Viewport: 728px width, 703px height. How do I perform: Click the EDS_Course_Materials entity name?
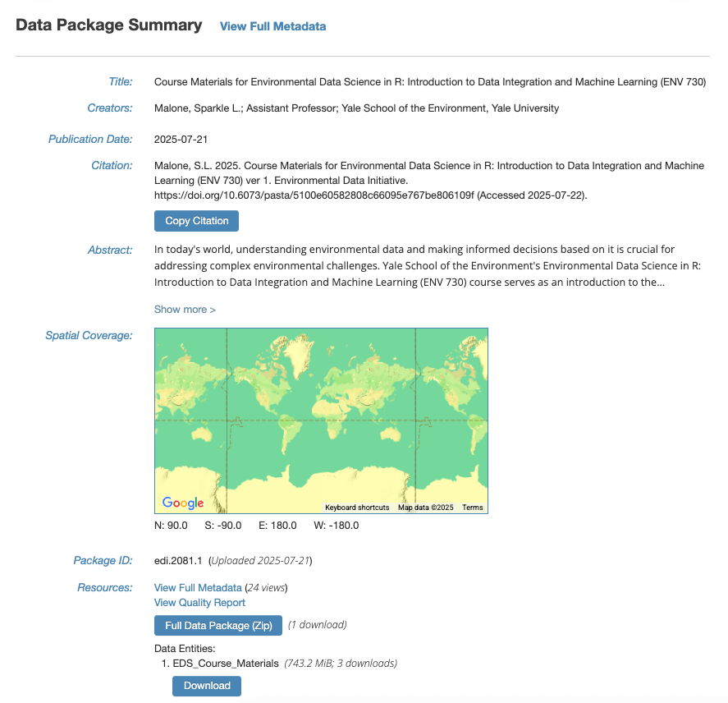click(226, 663)
